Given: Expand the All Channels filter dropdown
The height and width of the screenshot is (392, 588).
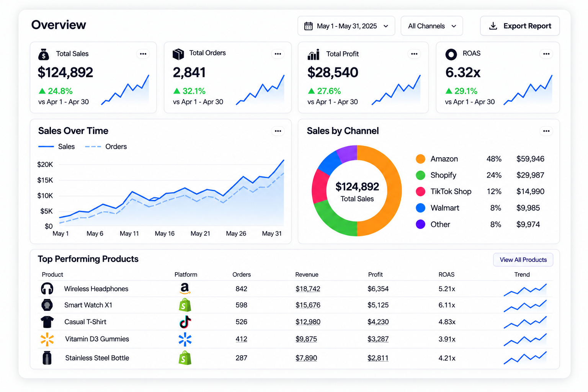Looking at the screenshot, I should click(432, 26).
